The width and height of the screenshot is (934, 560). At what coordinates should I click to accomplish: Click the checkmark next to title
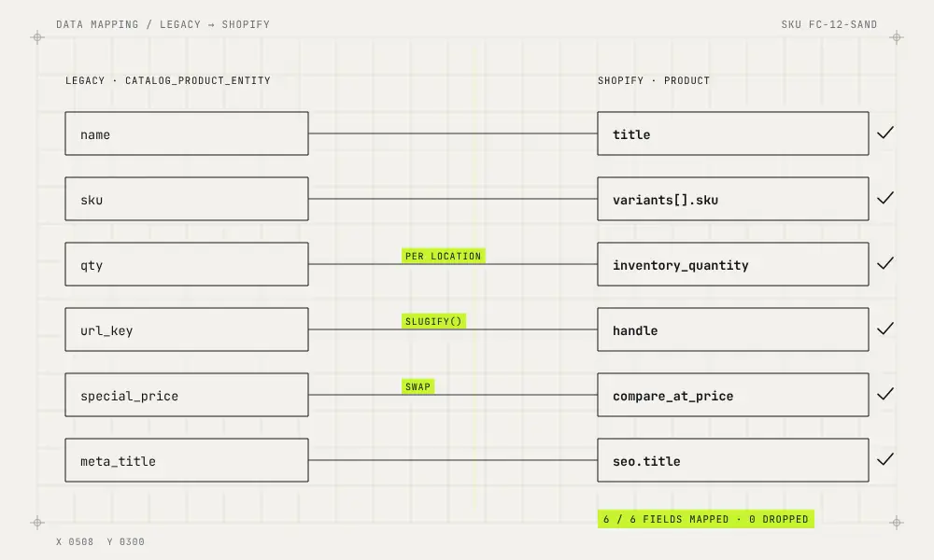[885, 133]
